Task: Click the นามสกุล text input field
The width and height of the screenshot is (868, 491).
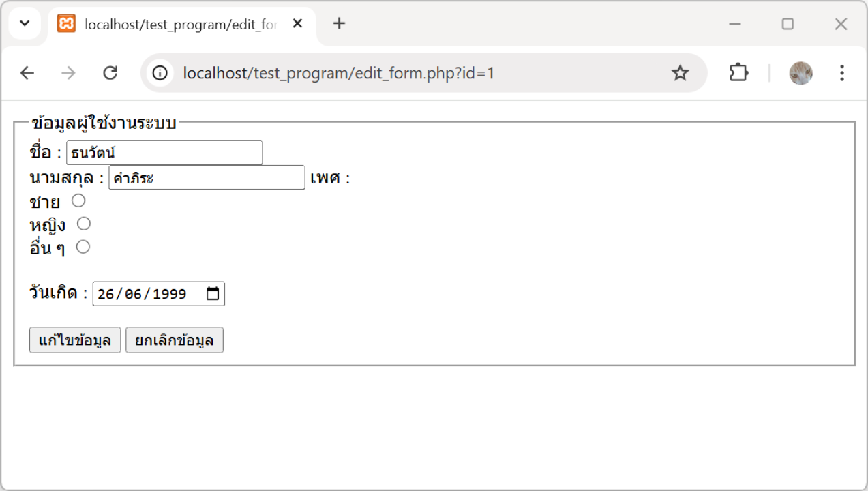Action: [x=207, y=177]
